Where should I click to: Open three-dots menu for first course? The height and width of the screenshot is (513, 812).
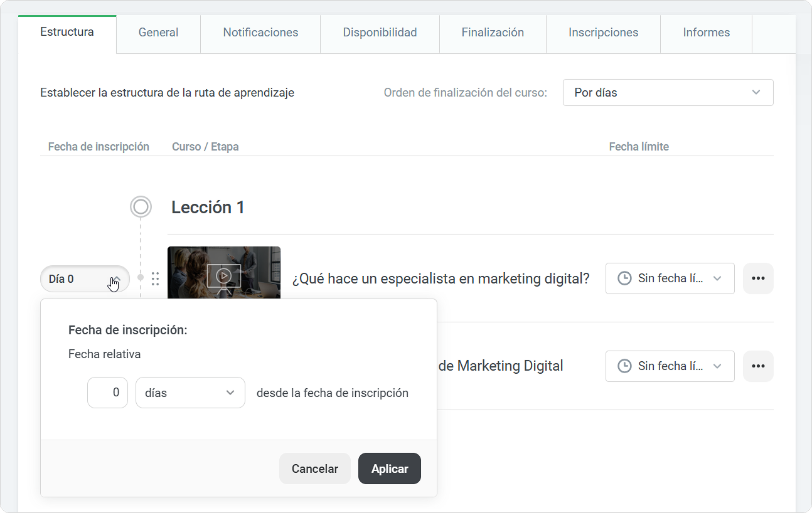click(x=758, y=278)
